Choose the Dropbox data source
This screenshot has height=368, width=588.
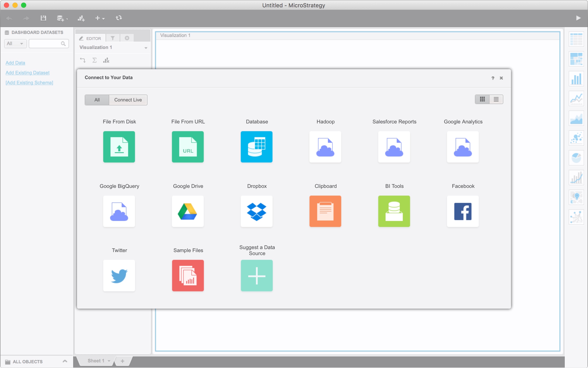(x=256, y=211)
